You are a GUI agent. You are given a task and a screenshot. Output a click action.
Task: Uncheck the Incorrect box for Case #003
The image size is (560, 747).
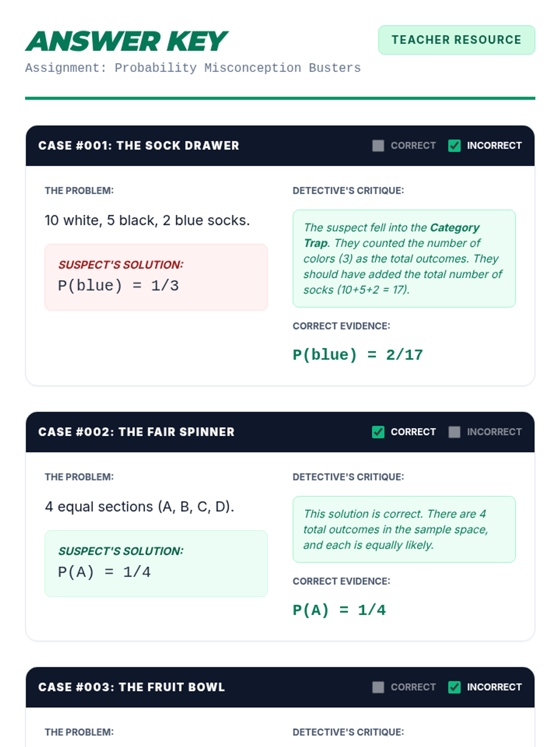point(454,687)
